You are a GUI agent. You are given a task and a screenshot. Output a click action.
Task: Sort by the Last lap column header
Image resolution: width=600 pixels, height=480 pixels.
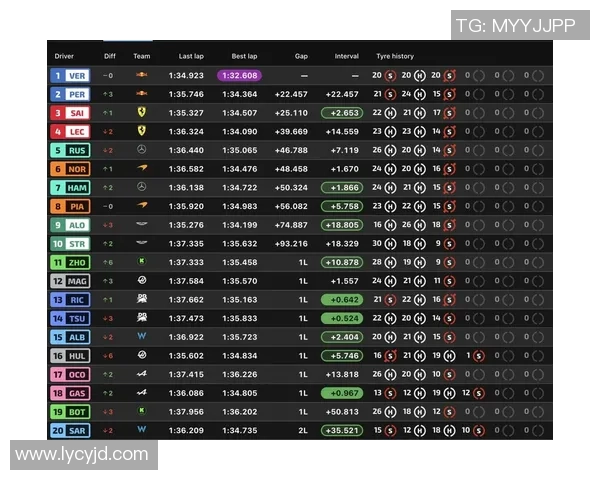pos(191,56)
